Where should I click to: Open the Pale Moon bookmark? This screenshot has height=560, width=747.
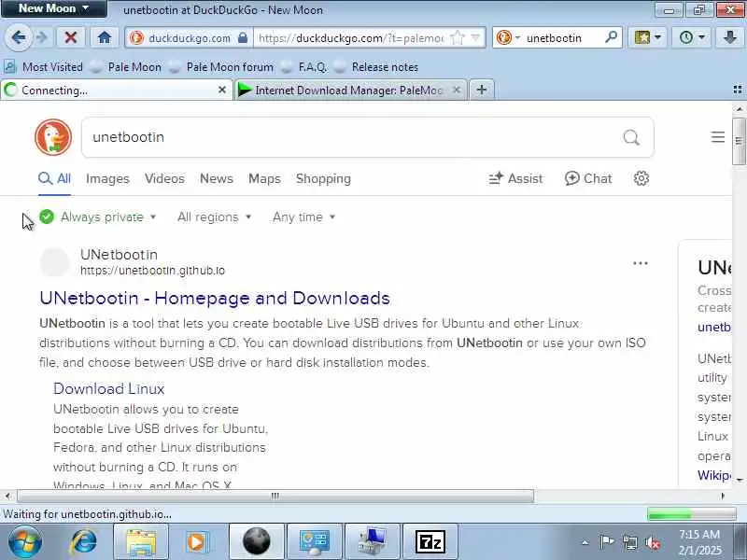point(126,67)
